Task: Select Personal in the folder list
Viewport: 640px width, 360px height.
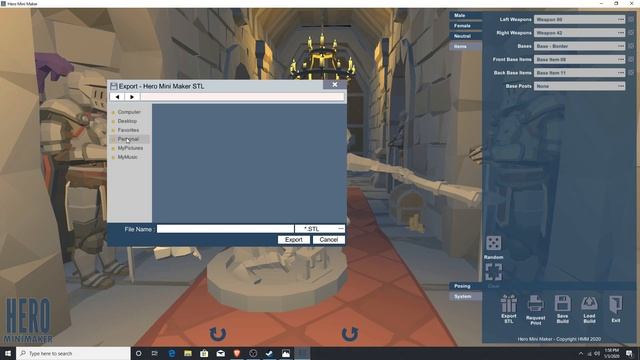Action: [x=129, y=139]
